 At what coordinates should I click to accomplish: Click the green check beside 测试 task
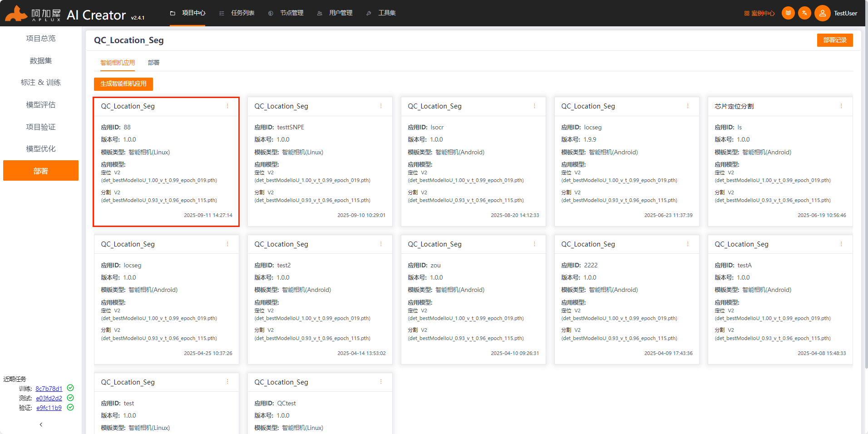(x=70, y=398)
